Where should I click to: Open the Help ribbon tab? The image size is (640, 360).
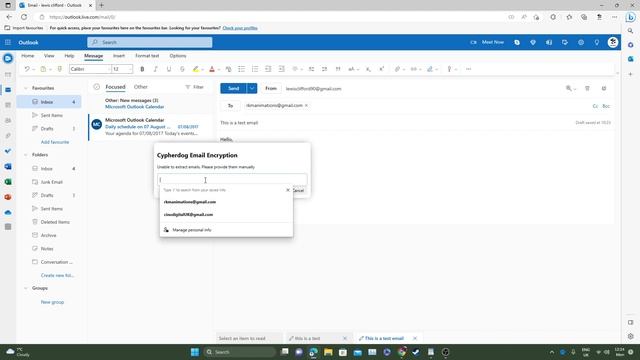pyautogui.click(x=69, y=56)
